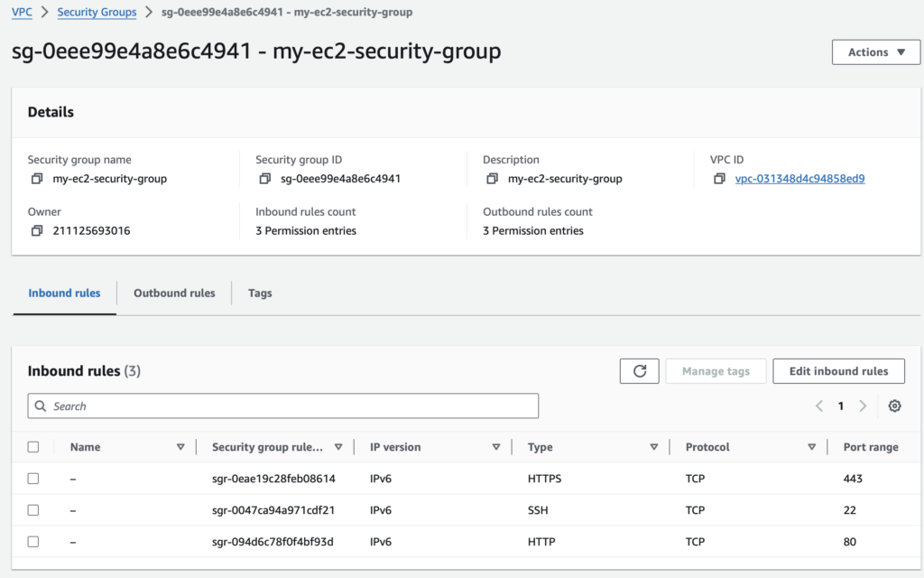Copy the VPC ID value
Viewport: 924px width, 578px height.
[x=719, y=179]
